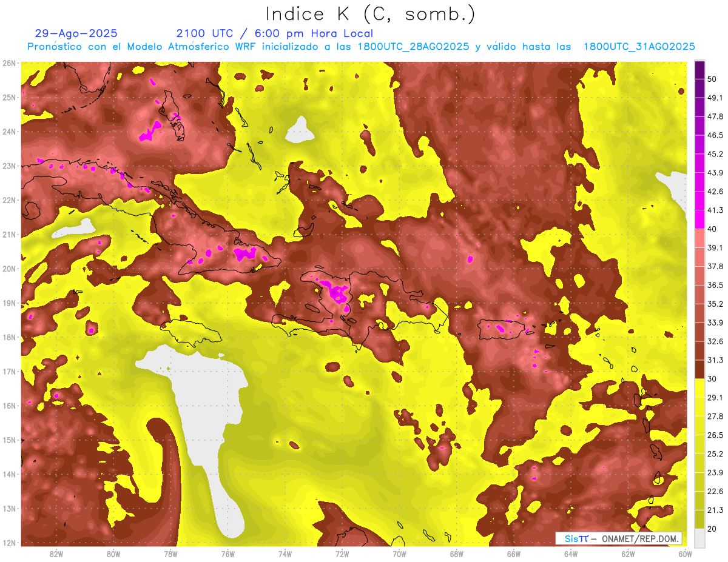Image resolution: width=728 pixels, height=562 pixels.
Task: Click the '25.2' color scale label
Action: 715,453
